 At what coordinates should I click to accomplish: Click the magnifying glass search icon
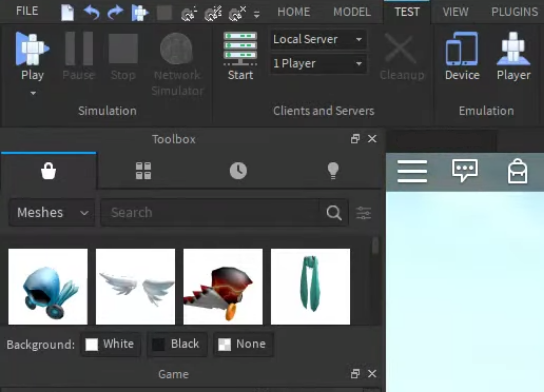pyautogui.click(x=334, y=213)
